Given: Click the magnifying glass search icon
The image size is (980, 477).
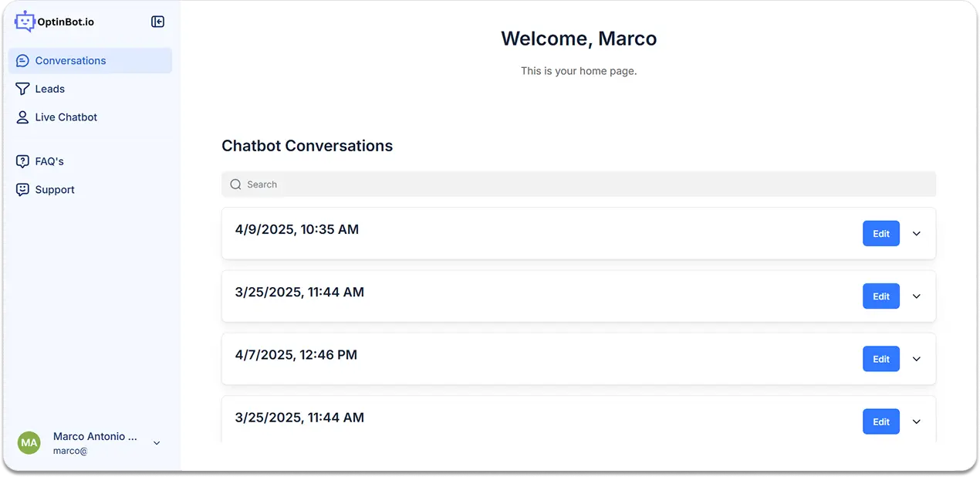Looking at the screenshot, I should (235, 184).
